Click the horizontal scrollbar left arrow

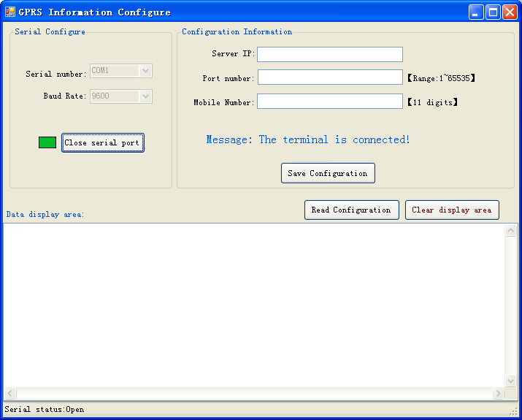(10, 394)
